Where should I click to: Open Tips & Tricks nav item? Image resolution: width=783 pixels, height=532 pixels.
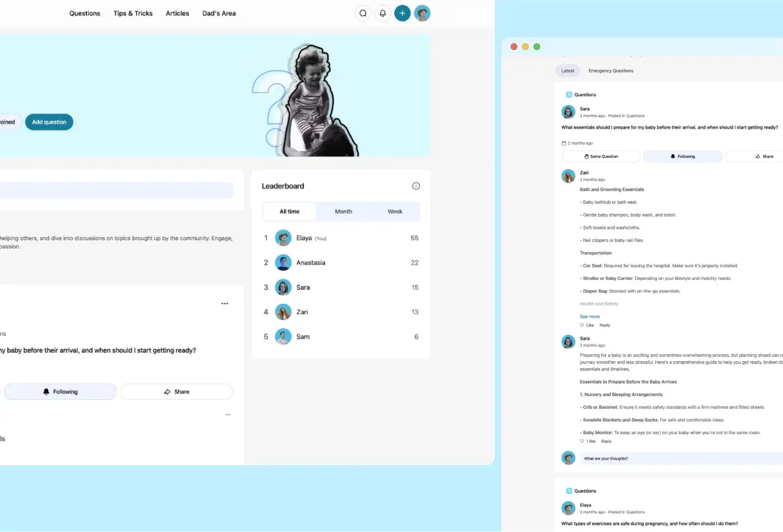pos(133,13)
